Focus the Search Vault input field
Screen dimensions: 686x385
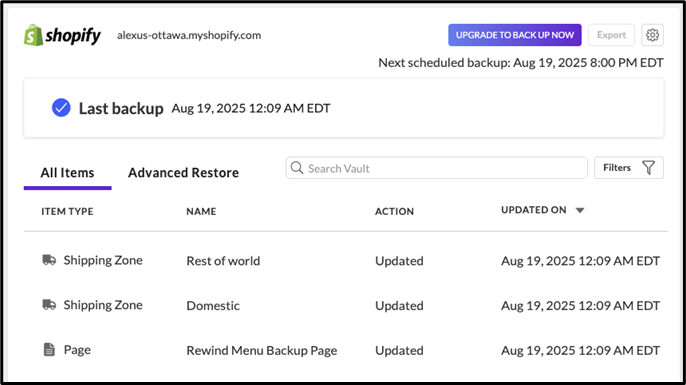coord(436,168)
